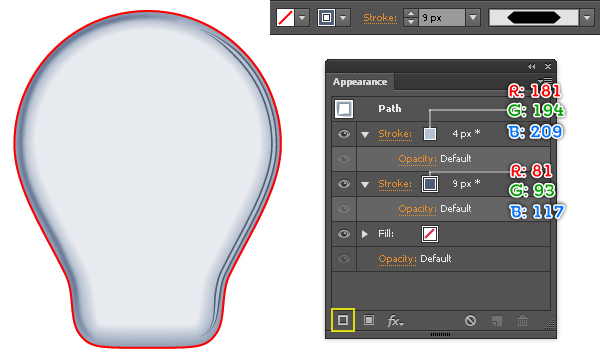Click the Stroke link in control bar
The width and height of the screenshot is (600, 360).
(380, 18)
